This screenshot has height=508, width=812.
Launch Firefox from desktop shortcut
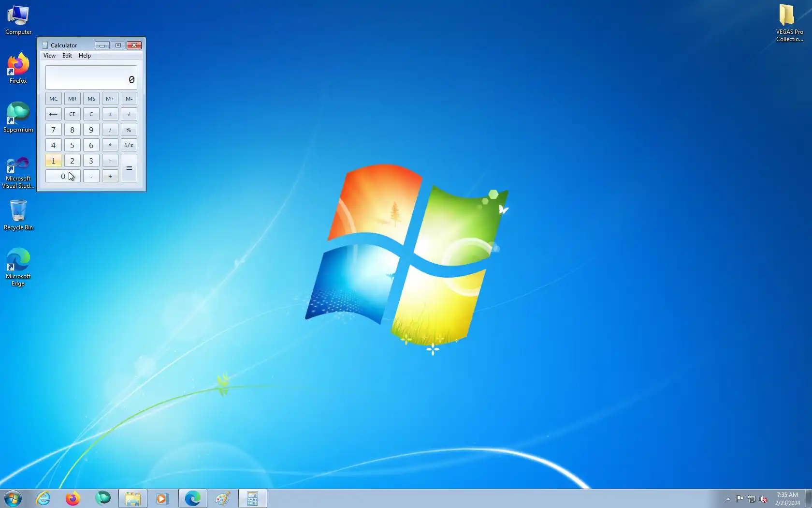18,68
